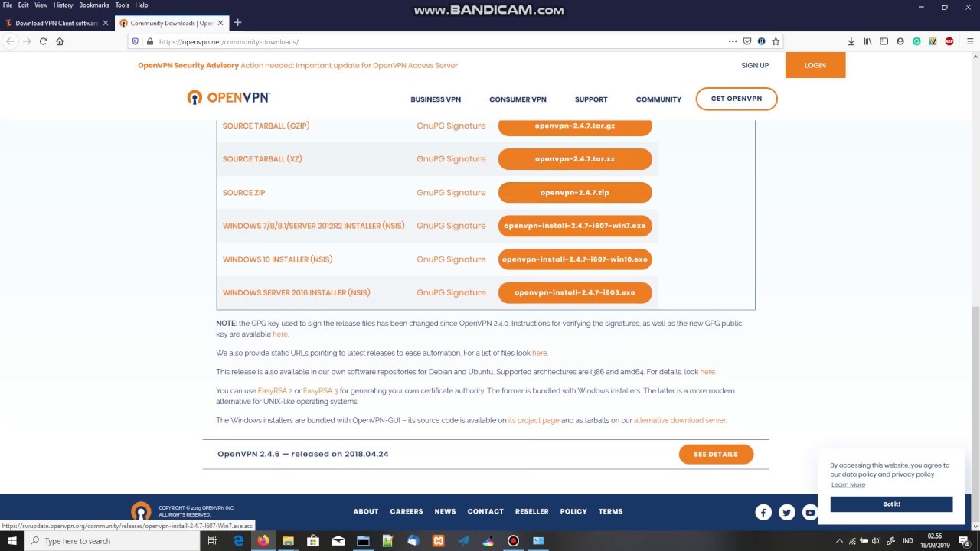Open Task View in taskbar
The width and height of the screenshot is (980, 551).
[212, 541]
